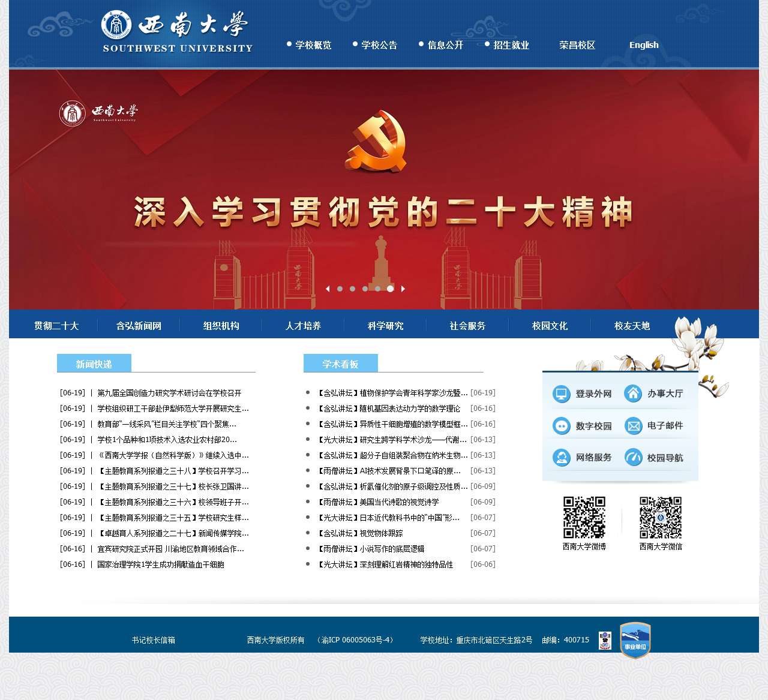Open 信息公开 top menu
Image resolution: width=768 pixels, height=700 pixels.
(445, 45)
